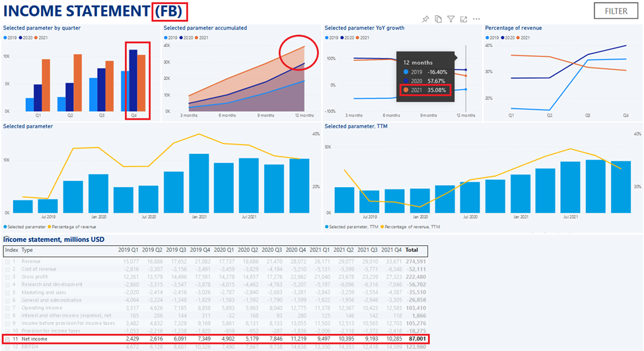Expand the EBITDA row box

[8, 346]
